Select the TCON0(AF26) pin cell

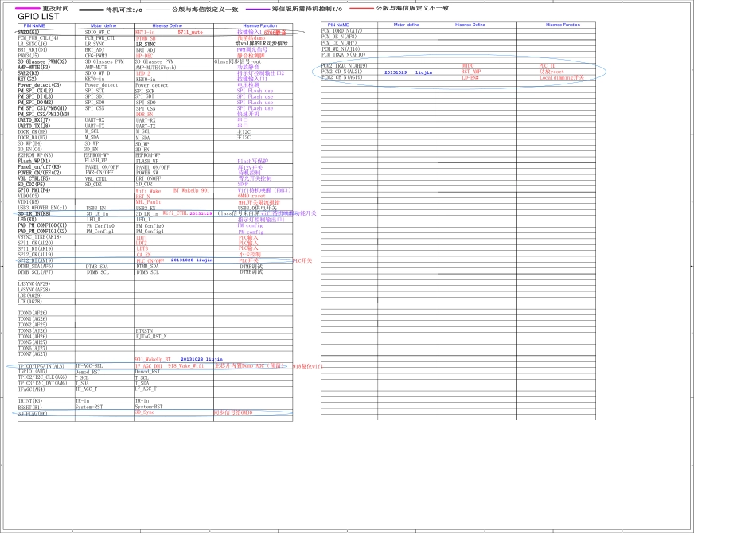click(x=33, y=313)
